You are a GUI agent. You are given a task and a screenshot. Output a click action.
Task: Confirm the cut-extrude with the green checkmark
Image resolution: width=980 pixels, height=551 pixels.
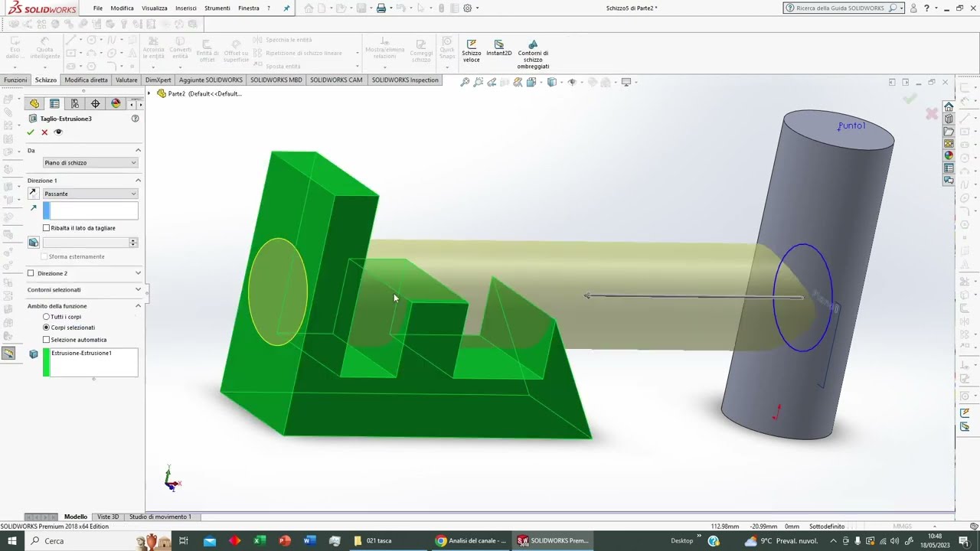31,132
